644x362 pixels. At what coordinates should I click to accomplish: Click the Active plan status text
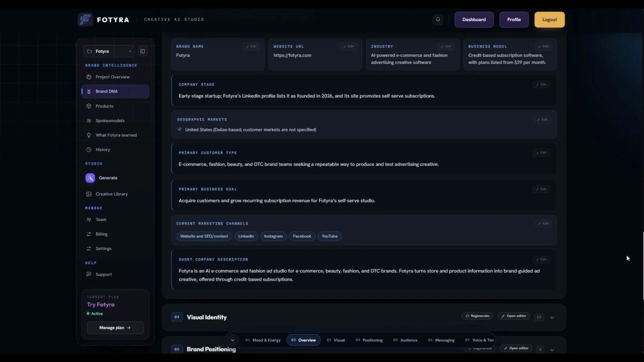point(97,314)
